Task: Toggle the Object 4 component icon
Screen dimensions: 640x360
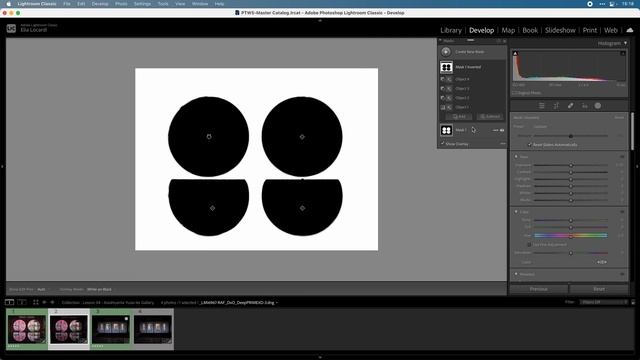Action: coord(443,79)
